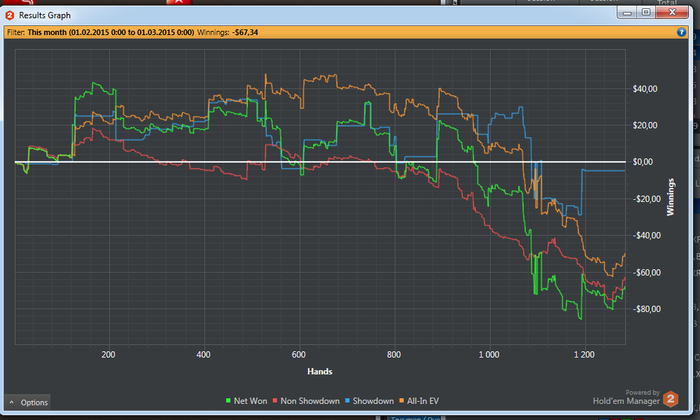Viewport: 700px width, 420px height.
Task: Click the 1 200 hands axis label
Action: (584, 354)
